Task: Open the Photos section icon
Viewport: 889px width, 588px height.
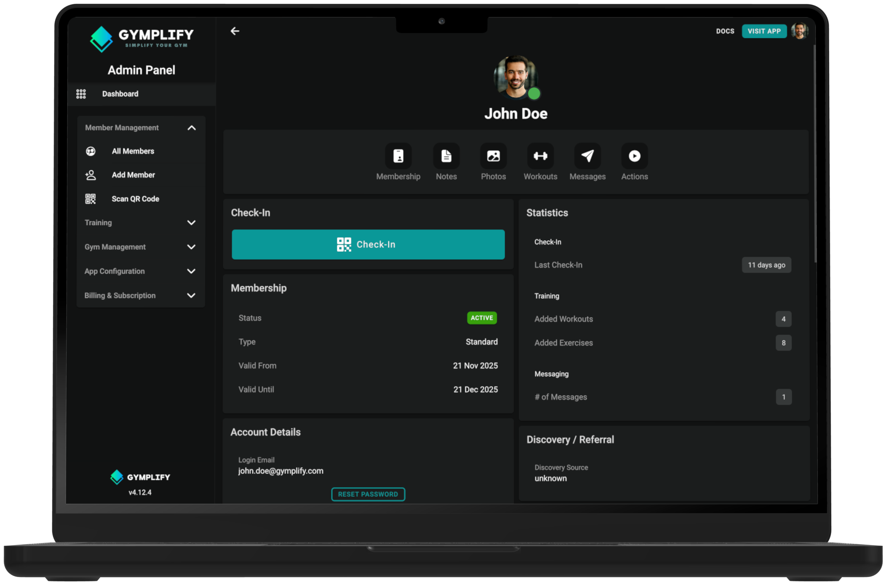Action: [x=493, y=156]
